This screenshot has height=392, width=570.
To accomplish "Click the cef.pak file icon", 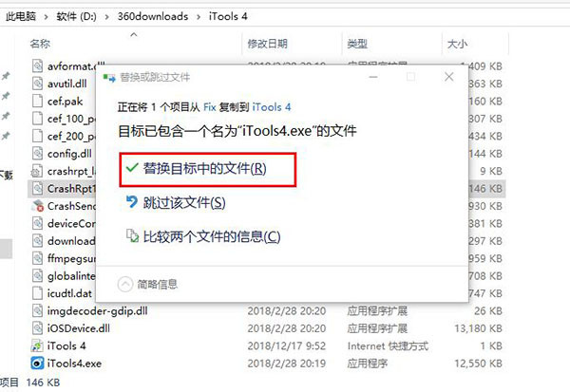I will click(37, 101).
